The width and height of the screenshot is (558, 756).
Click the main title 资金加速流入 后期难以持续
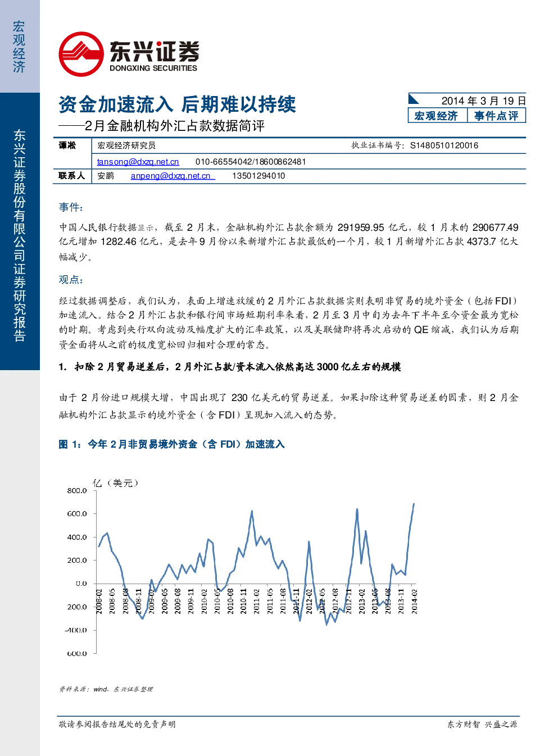177,104
